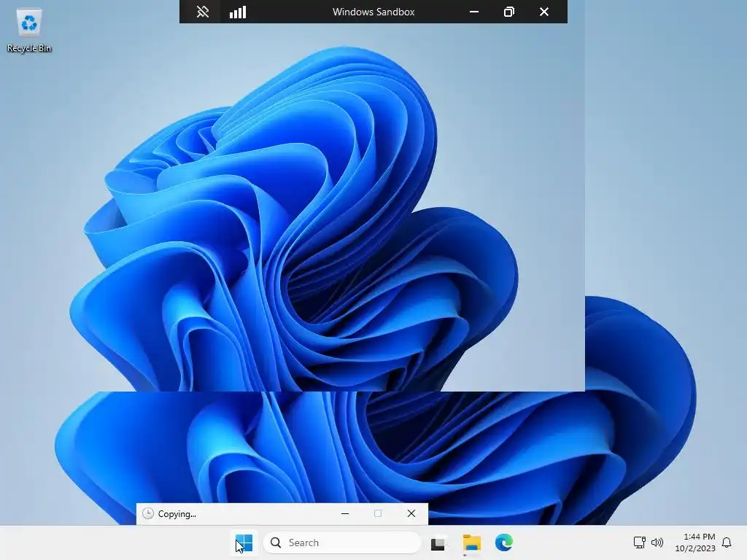747x560 pixels.
Task: Close the Copying dialog
Action: (x=411, y=514)
